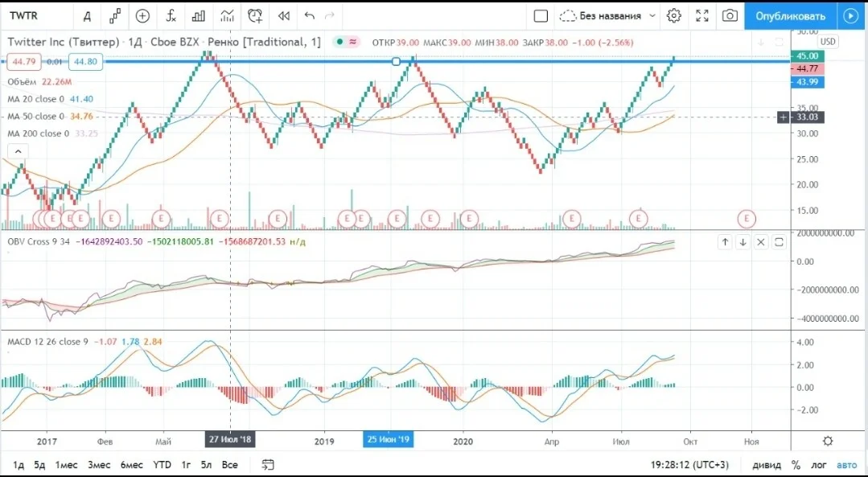Click the MACD 12 26 close 9 legend
This screenshot has height=477, width=868.
click(47, 341)
